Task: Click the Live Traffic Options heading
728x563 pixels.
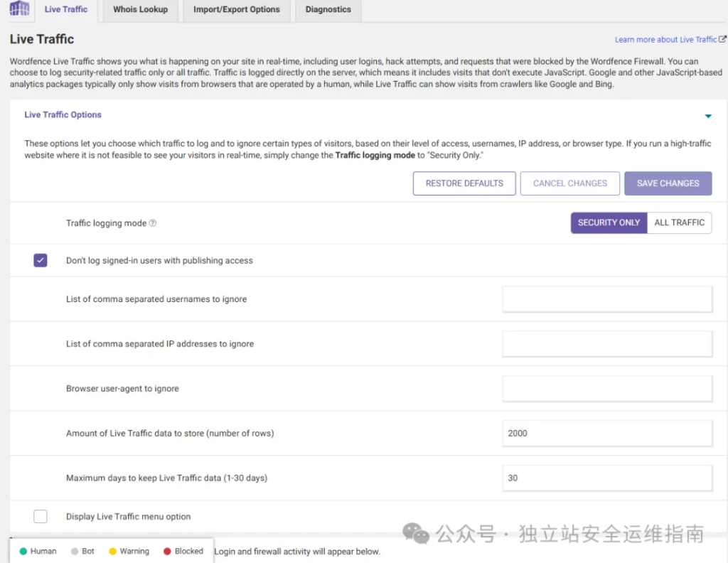Action: 63,114
